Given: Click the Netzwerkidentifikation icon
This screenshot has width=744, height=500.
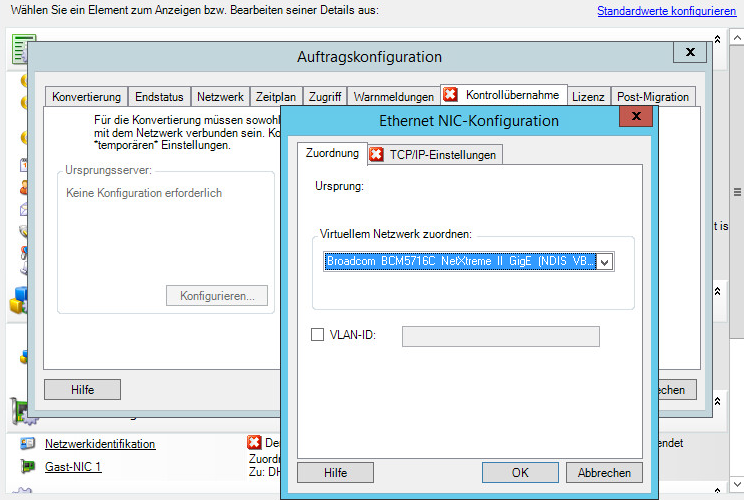Looking at the screenshot, I should click(x=26, y=444).
